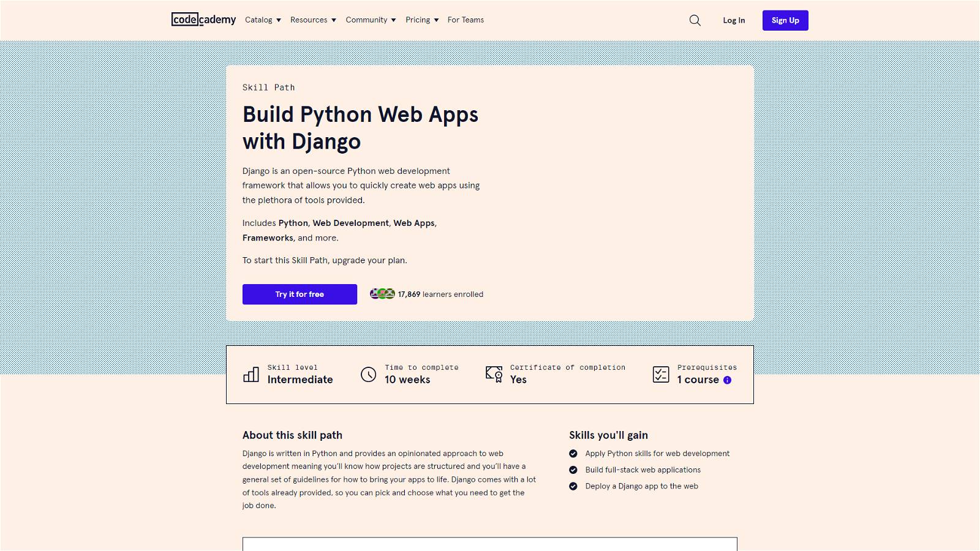Click the Codecademy logo

tap(203, 20)
